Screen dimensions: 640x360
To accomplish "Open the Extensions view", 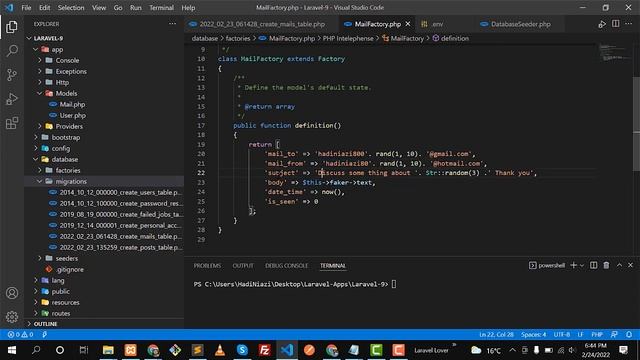I will click(x=12, y=123).
